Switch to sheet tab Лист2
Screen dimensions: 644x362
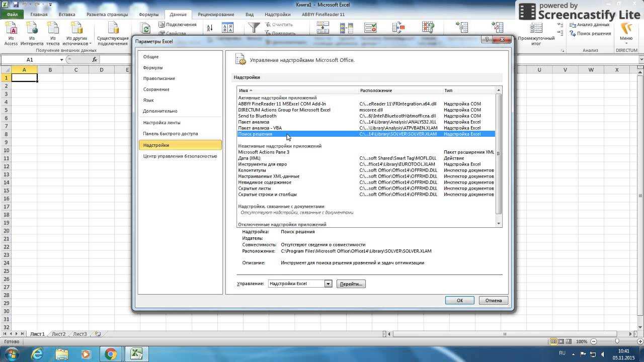tap(58, 334)
